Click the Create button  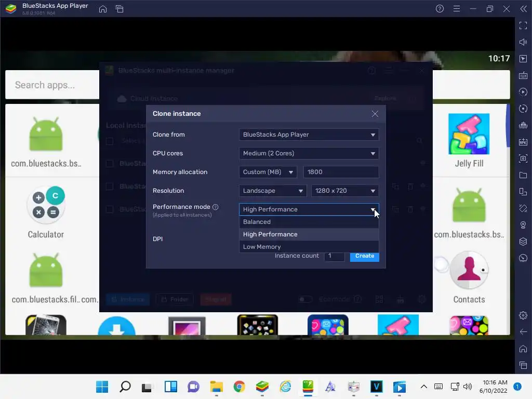pyautogui.click(x=364, y=256)
